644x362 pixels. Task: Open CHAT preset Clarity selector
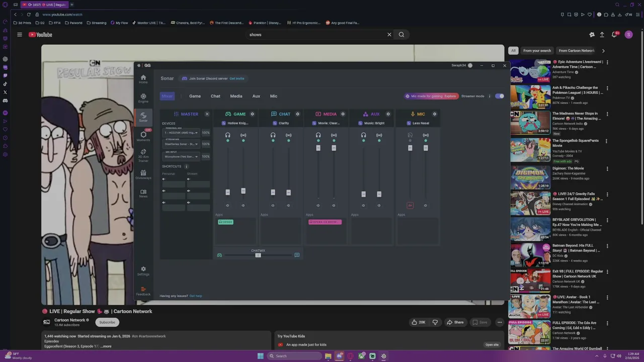click(x=281, y=123)
